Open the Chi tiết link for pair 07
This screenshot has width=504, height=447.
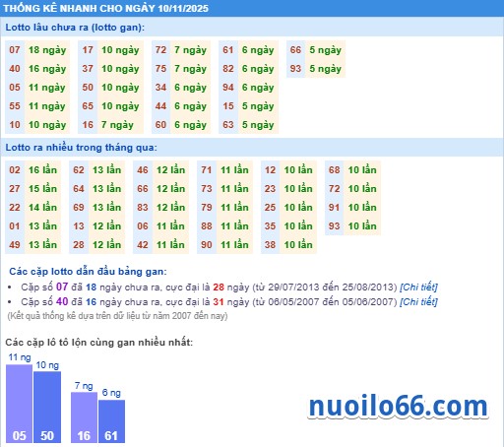tap(418, 287)
